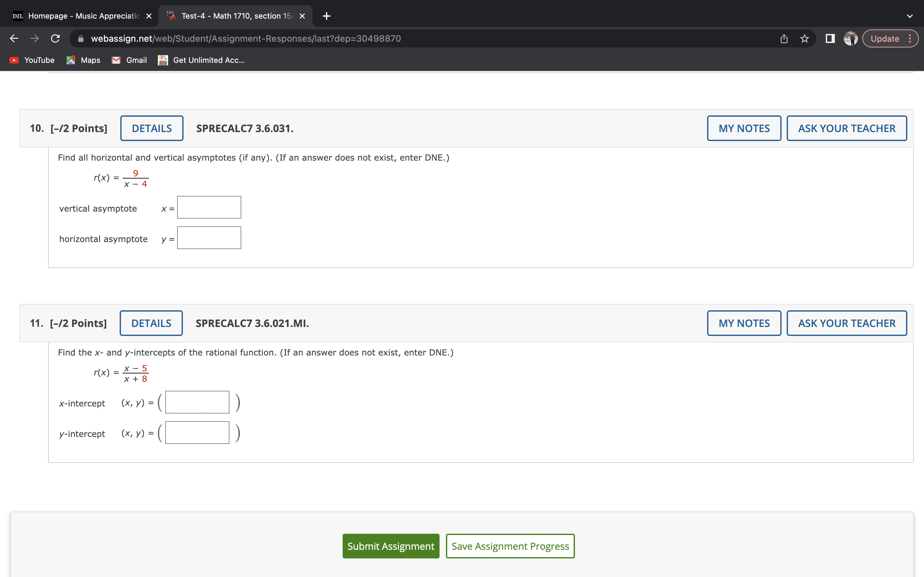Open the tab search chevron
This screenshot has width=924, height=577.
coord(910,16)
